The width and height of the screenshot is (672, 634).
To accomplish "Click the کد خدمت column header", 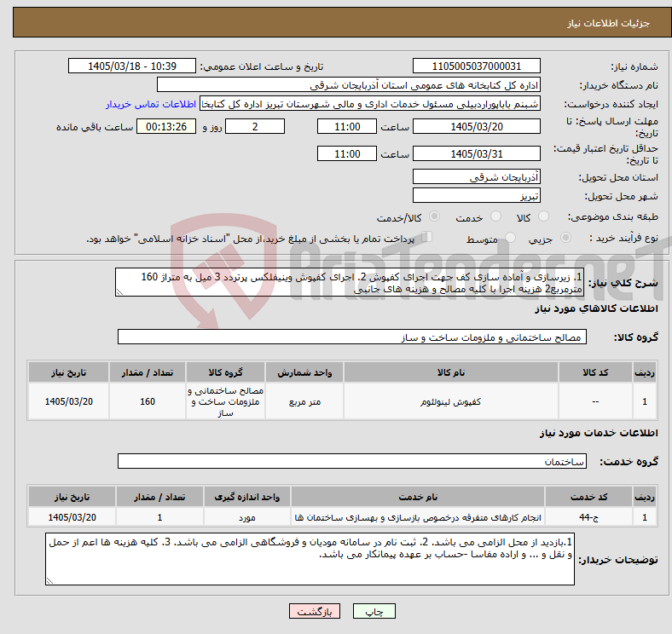I will pyautogui.click(x=589, y=497).
